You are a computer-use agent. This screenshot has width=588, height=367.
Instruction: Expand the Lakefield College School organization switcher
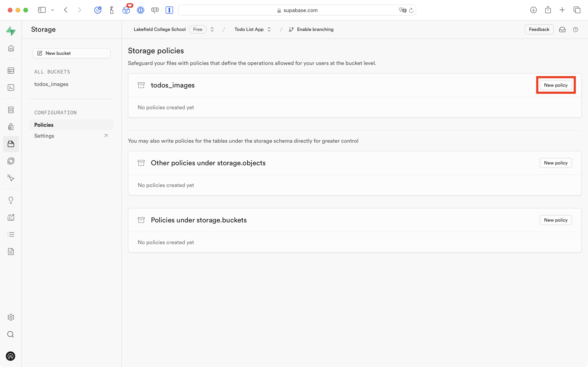pyautogui.click(x=212, y=29)
